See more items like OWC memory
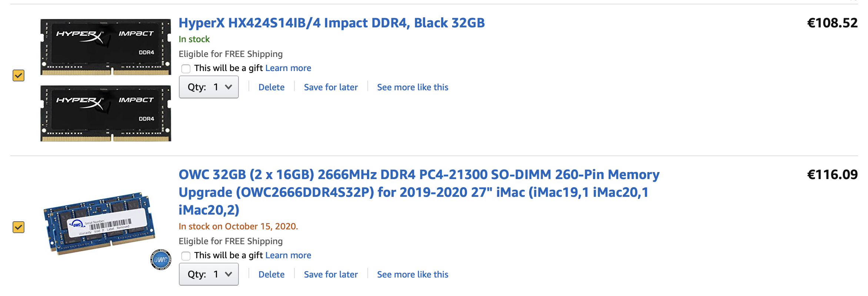This screenshot has width=868, height=296. click(413, 275)
